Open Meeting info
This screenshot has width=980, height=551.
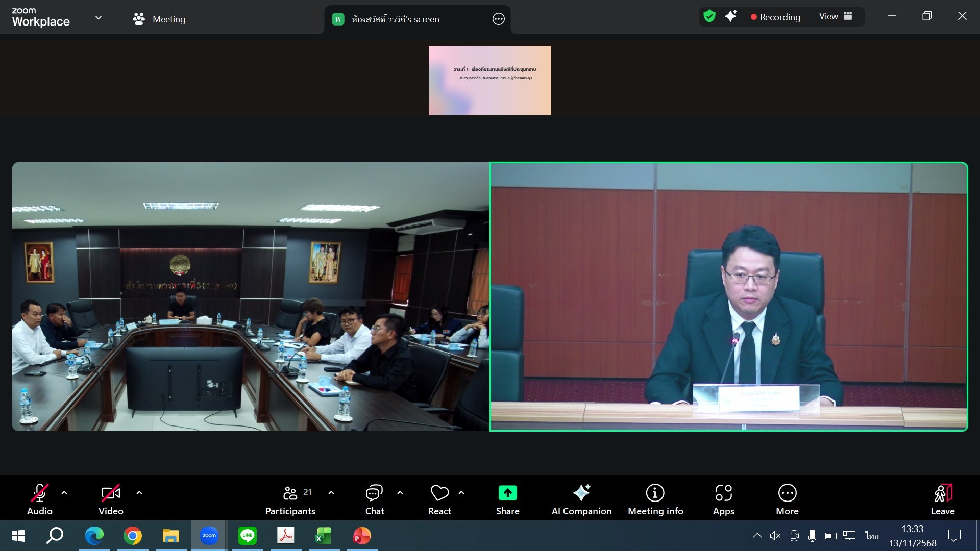click(655, 499)
